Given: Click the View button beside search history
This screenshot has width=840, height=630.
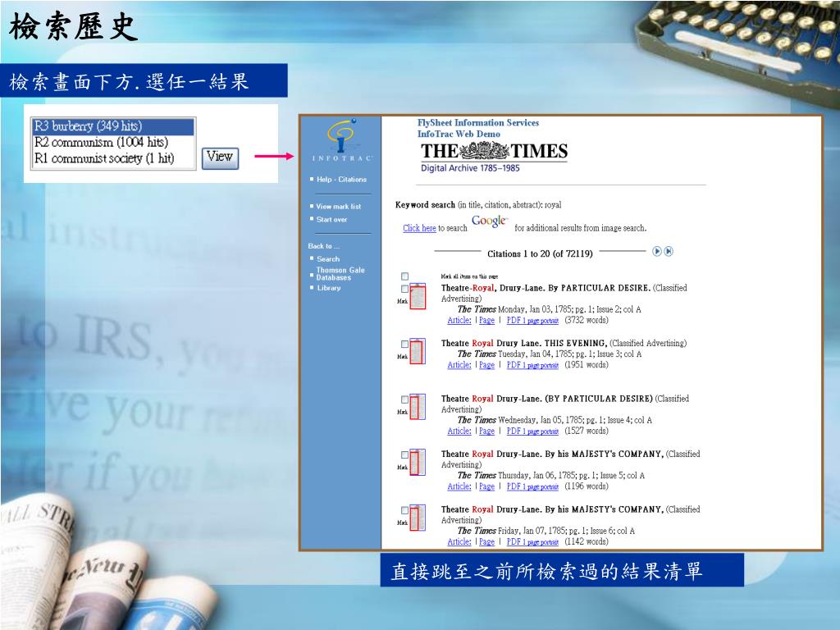Looking at the screenshot, I should 220,157.
